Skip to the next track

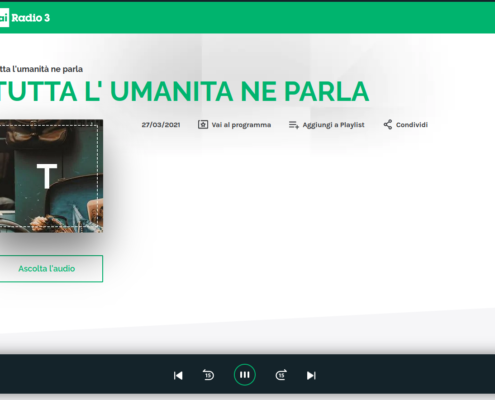[311, 376]
